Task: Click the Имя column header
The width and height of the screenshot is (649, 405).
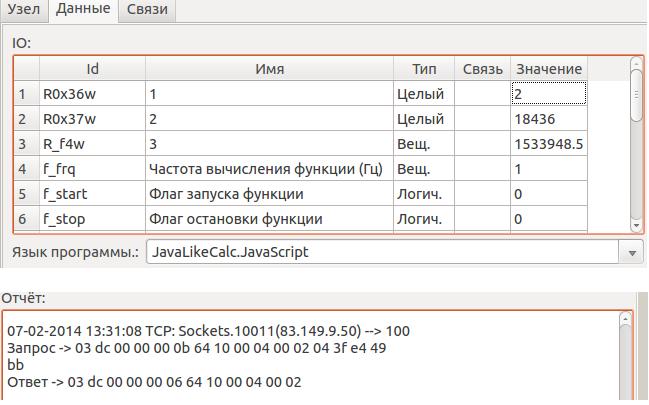Action: click(269, 69)
